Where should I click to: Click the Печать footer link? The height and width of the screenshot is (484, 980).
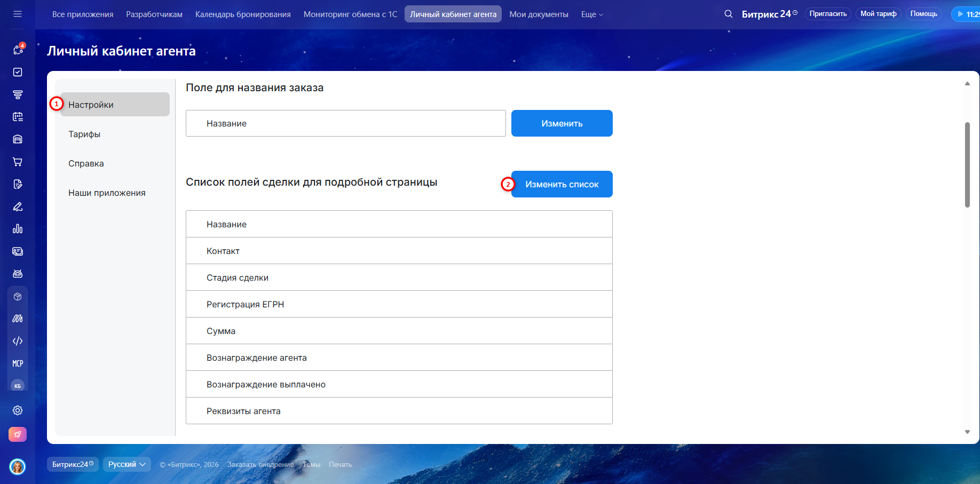click(x=341, y=464)
